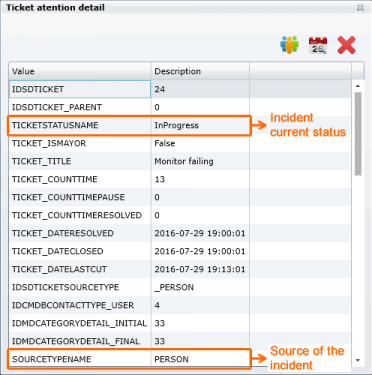Click the scrollbar up arrow
The width and height of the screenshot is (372, 375).
[358, 86]
